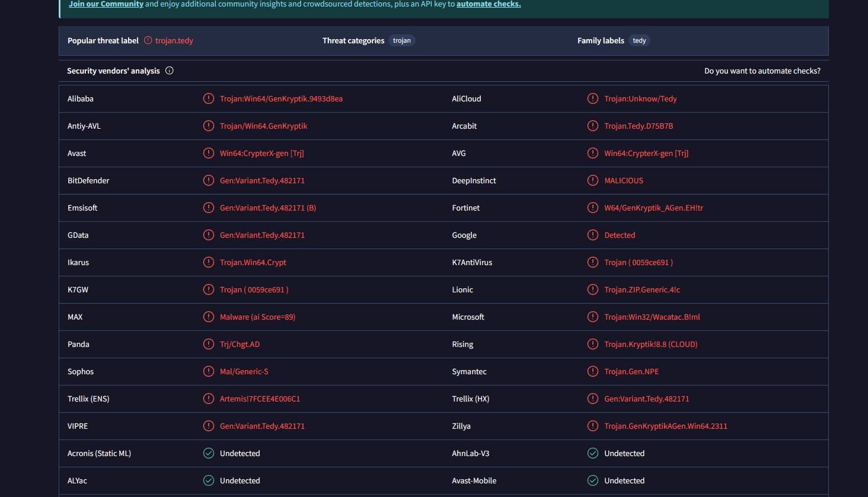Click the alert icon for Lionic

[593, 289]
